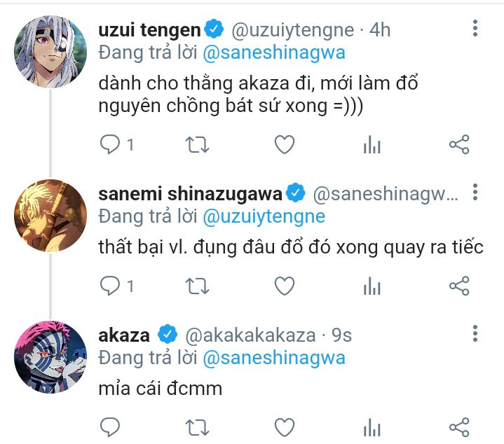Share sanemi shinazugawa's tweet
Screen dimensions: 504x444
click(x=458, y=286)
